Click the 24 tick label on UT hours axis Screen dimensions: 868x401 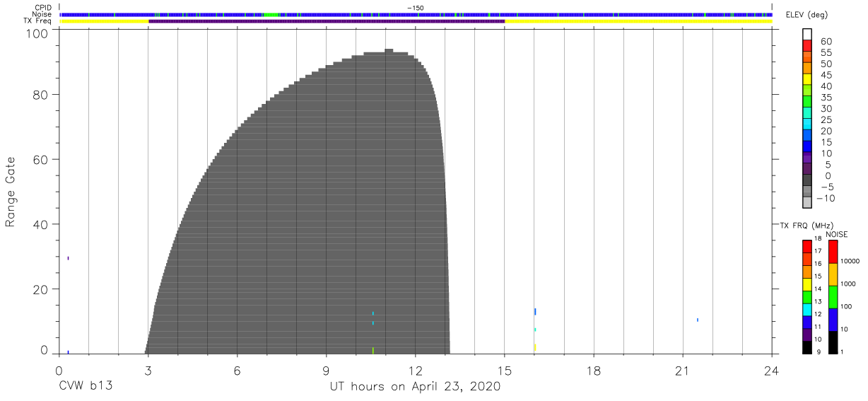pyautogui.click(x=771, y=371)
